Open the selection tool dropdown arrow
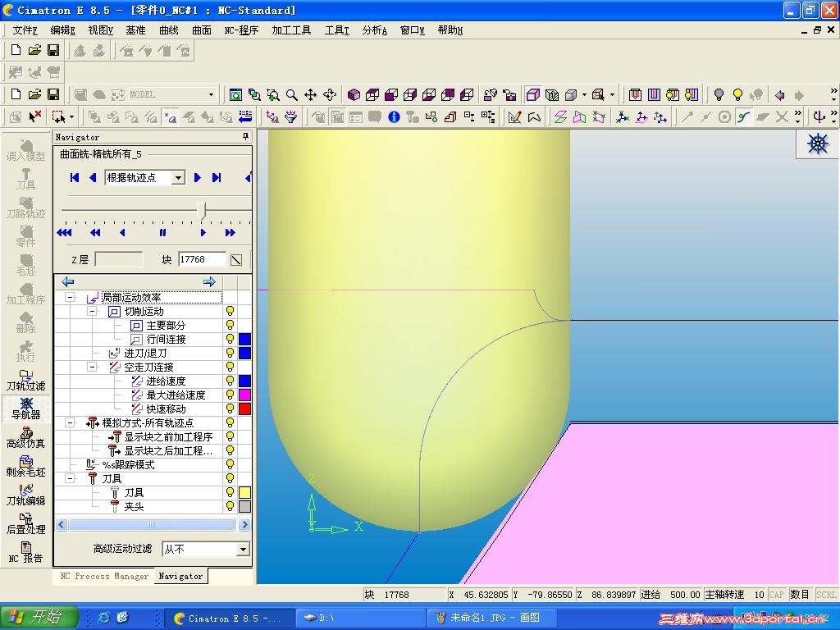 coord(72,116)
